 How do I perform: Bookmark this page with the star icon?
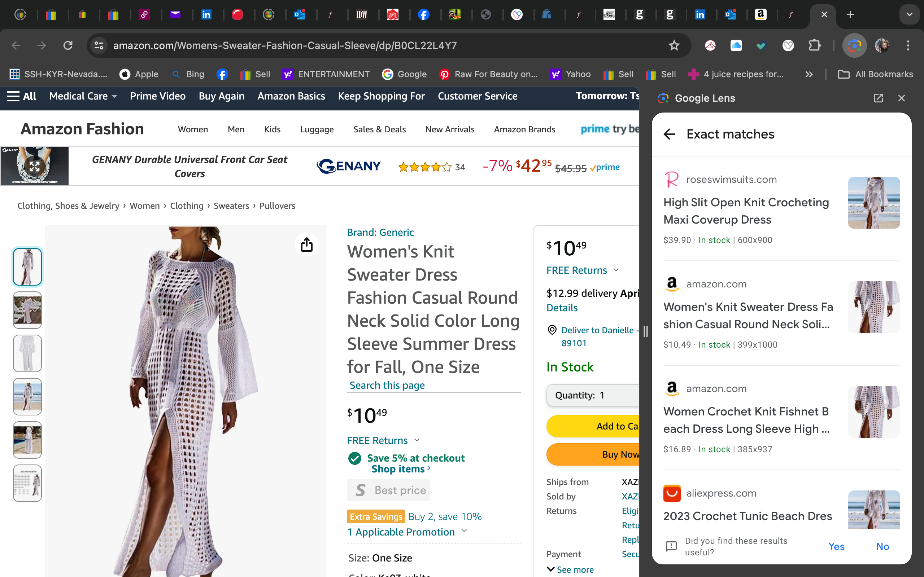click(674, 45)
